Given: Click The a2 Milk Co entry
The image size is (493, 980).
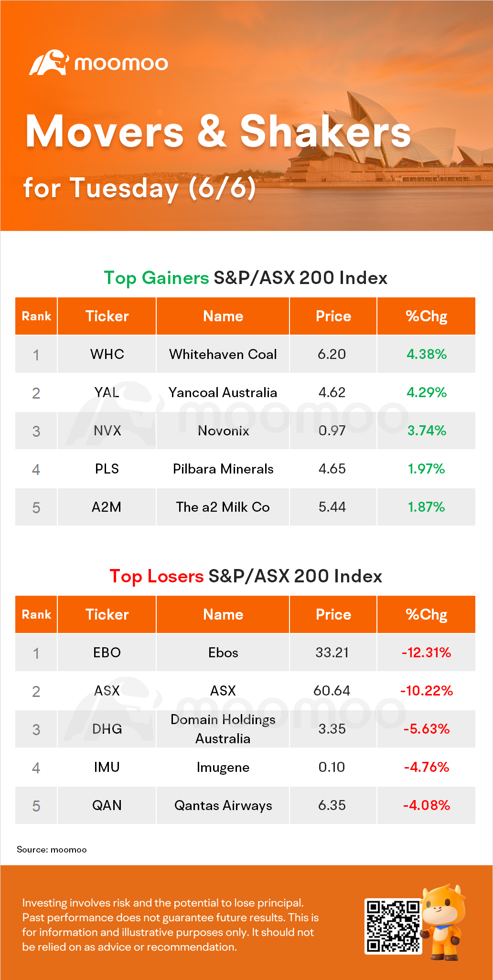Looking at the screenshot, I should click(223, 507).
